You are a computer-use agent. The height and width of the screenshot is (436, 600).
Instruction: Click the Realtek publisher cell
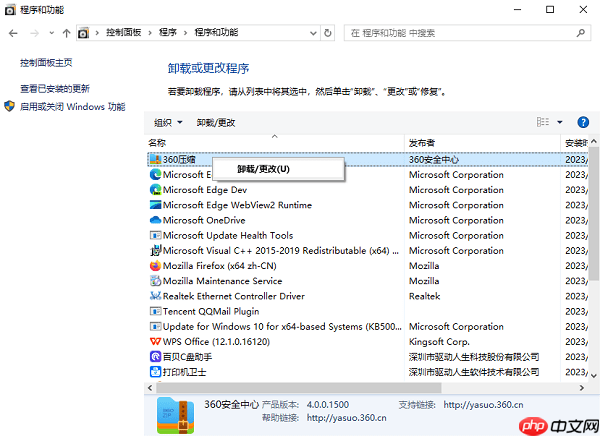pyautogui.click(x=424, y=296)
